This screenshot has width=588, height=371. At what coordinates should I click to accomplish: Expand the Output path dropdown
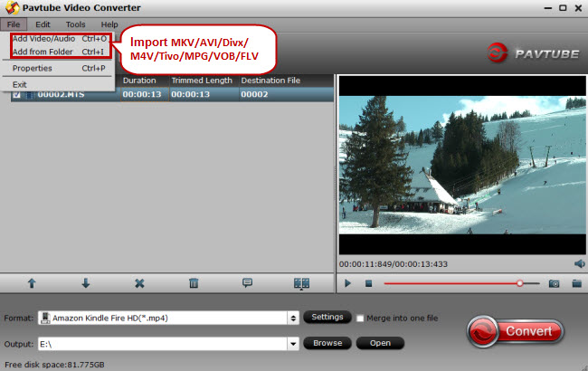tap(293, 344)
